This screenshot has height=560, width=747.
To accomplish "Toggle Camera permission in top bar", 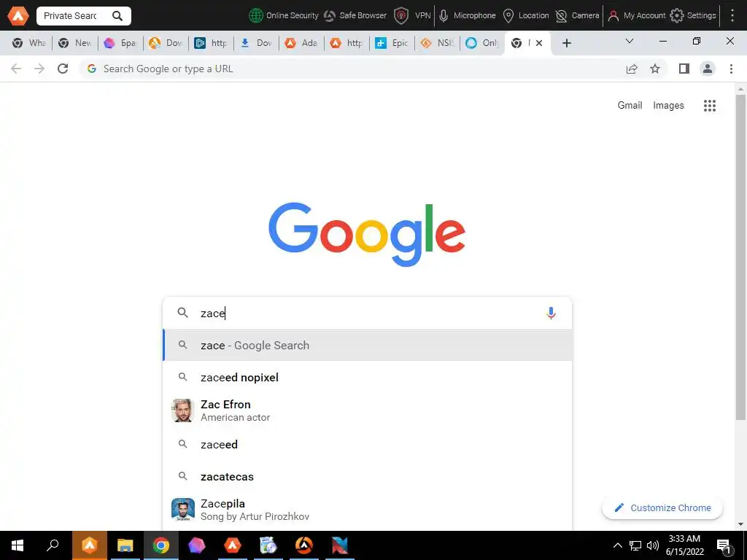I will pos(578,16).
